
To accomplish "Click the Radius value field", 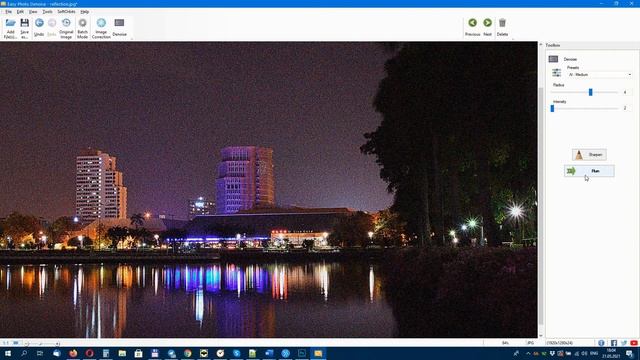I will [x=626, y=92].
